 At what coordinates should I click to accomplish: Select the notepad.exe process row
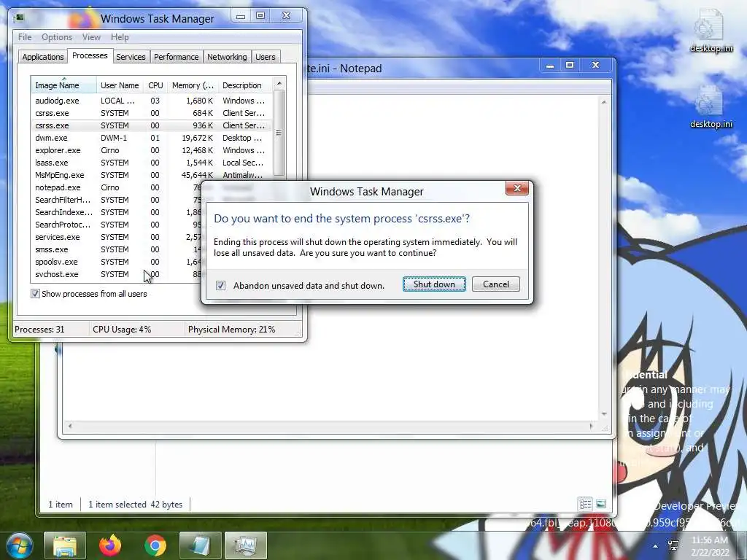(116, 187)
